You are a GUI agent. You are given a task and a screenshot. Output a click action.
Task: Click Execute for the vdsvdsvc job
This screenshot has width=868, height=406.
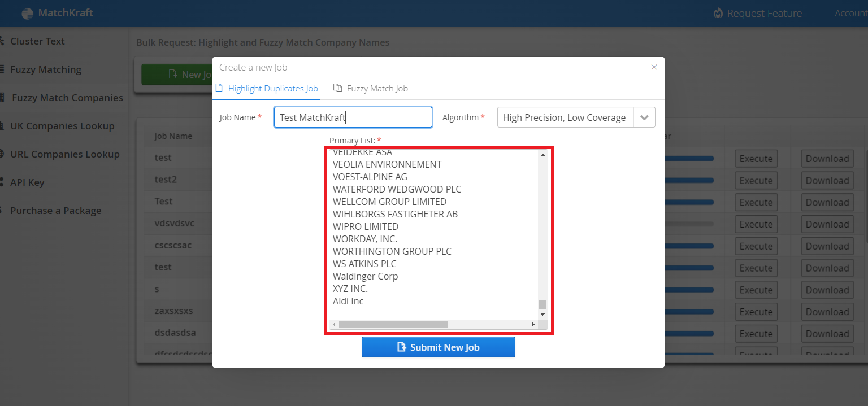click(x=756, y=224)
